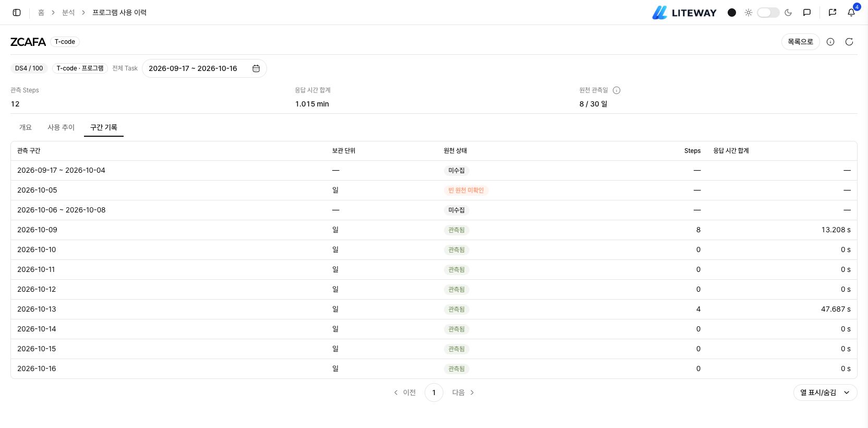The image size is (868, 428).
Task: Click the 목록으로 button
Action: [800, 42]
